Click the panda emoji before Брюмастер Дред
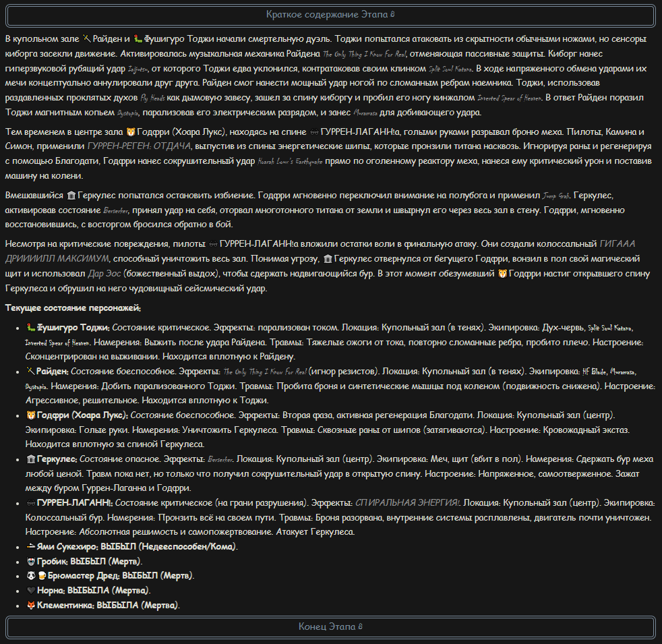 click(31, 576)
